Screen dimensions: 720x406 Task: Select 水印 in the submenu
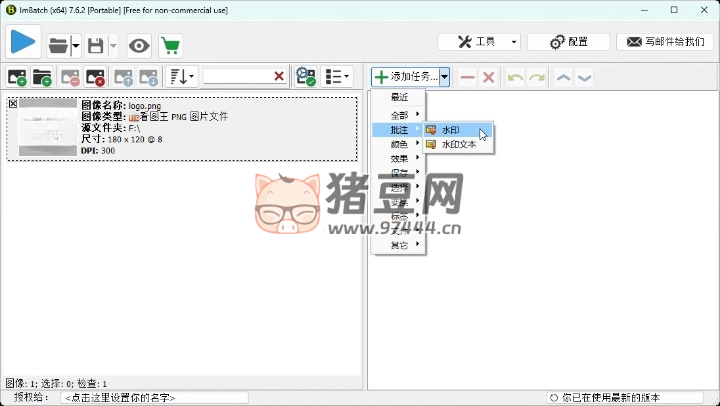tap(451, 130)
